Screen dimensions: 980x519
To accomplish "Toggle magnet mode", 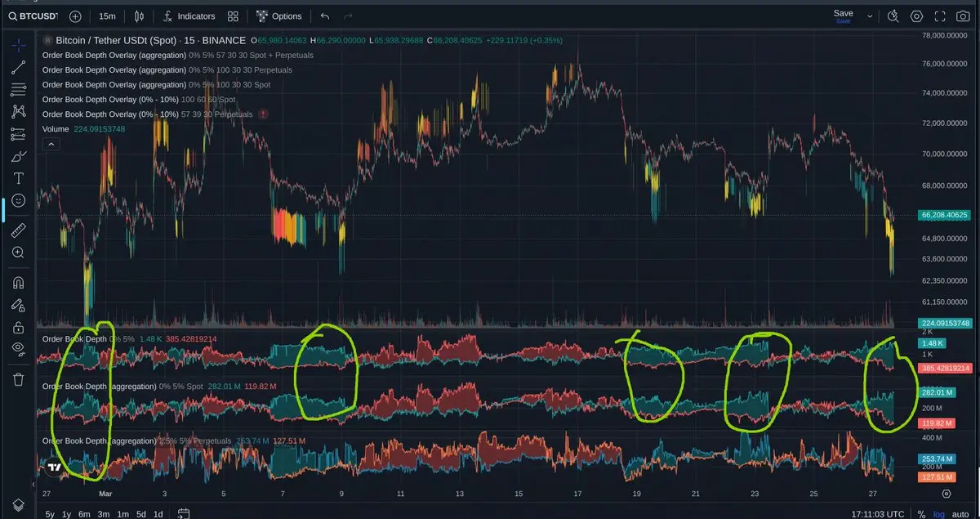I will pyautogui.click(x=18, y=283).
